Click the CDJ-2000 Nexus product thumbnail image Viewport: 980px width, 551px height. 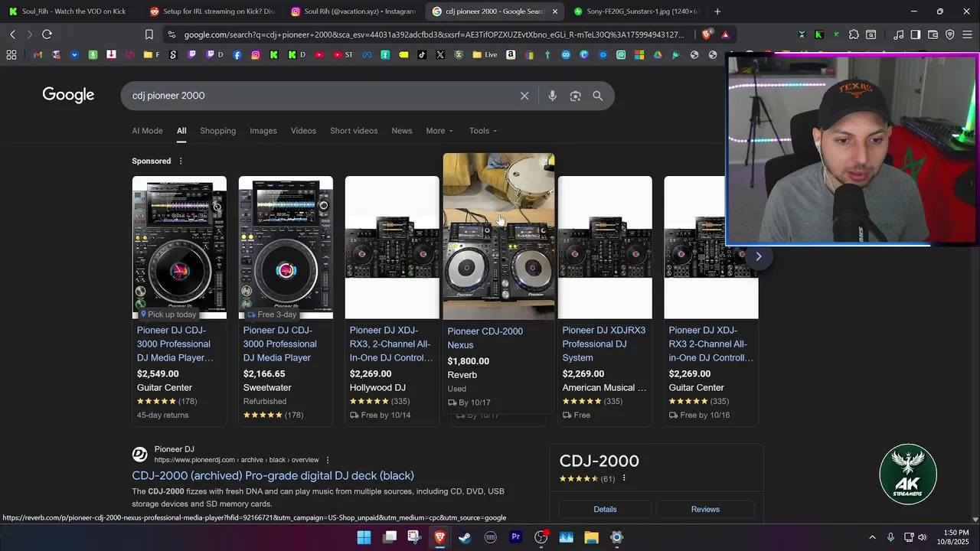click(x=498, y=236)
